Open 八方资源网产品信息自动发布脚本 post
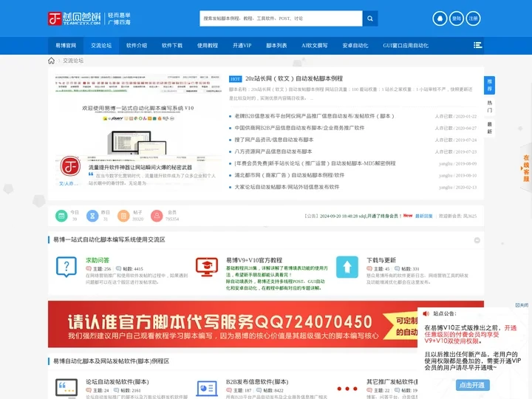The height and width of the screenshot is (399, 532). click(273, 151)
